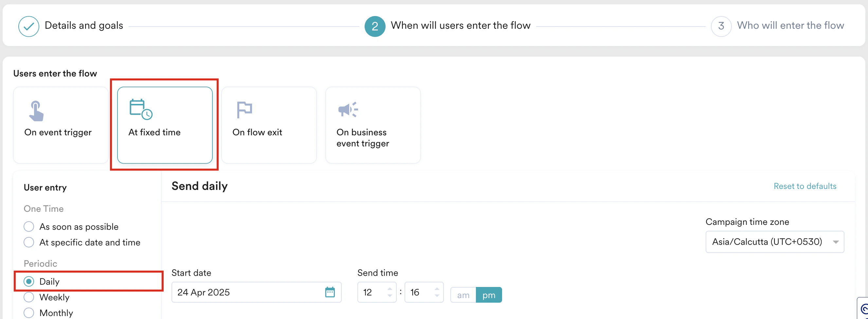The image size is (868, 319).
Task: Click the step 2 numbered circle
Action: click(x=375, y=25)
